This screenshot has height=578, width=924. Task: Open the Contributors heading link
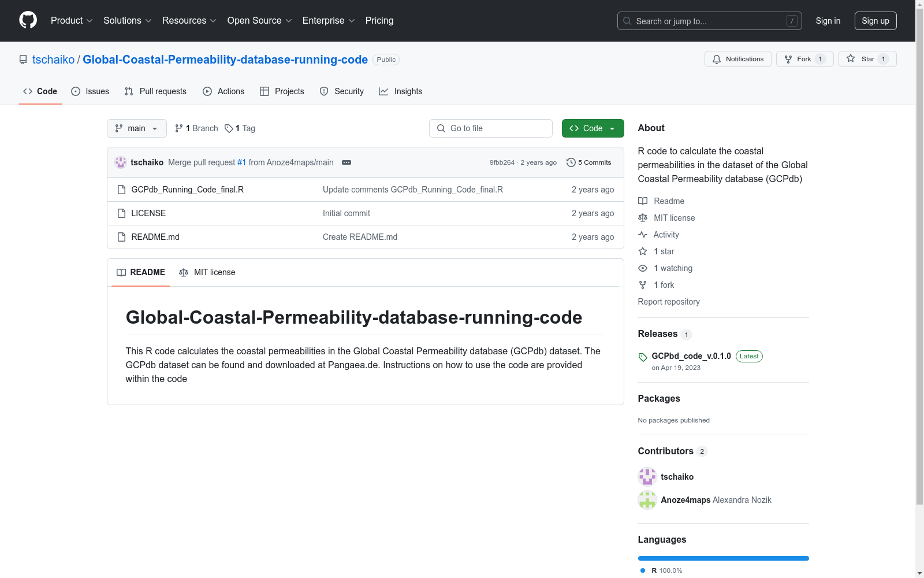[673, 451]
